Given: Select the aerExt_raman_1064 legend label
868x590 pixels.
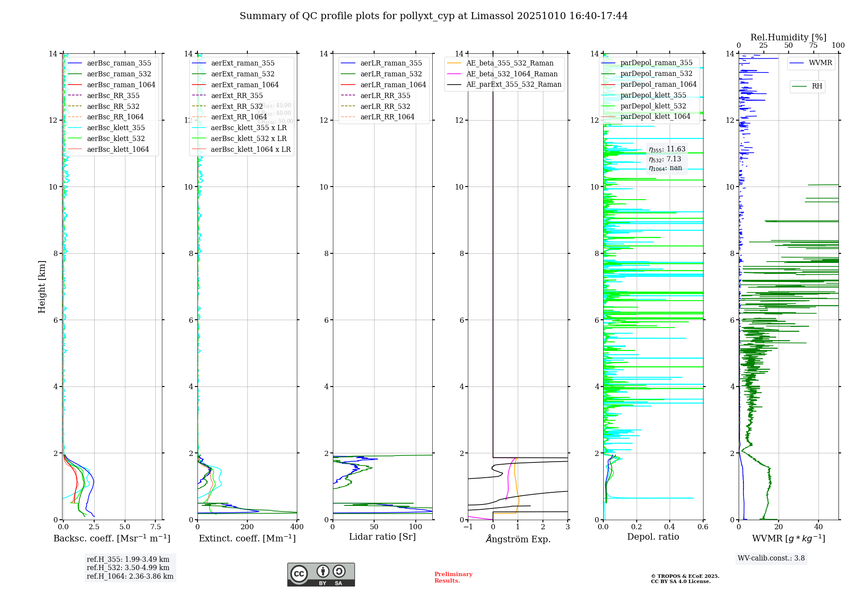Looking at the screenshot, I should tap(244, 85).
